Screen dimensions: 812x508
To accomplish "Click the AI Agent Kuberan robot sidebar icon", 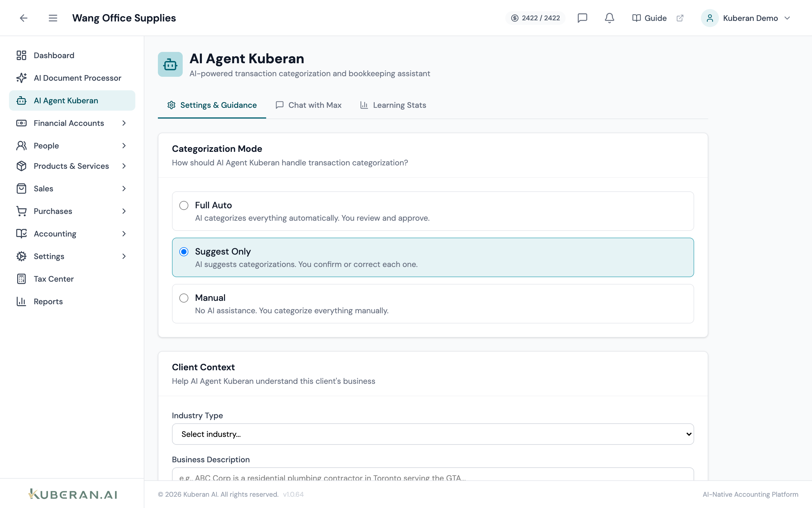I will 21,100.
